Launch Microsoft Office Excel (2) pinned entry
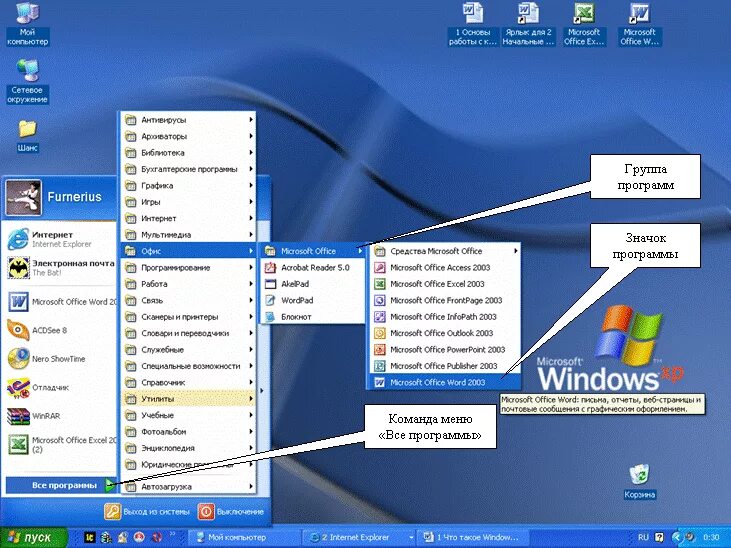The width and height of the screenshot is (731, 548). [61, 444]
